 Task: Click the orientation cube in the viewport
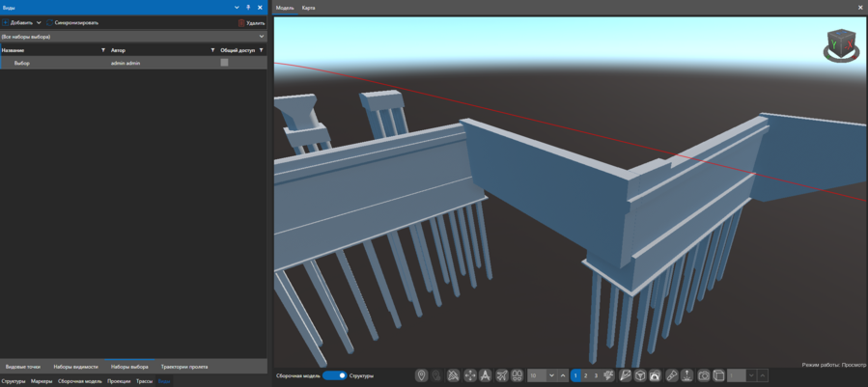pyautogui.click(x=841, y=44)
